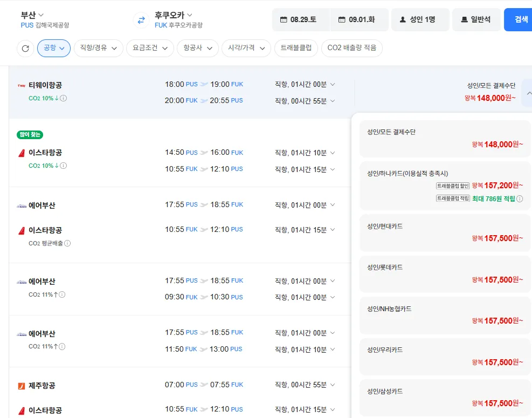Open 후쿠오카 arrival city dropdown
This screenshot has height=418, width=532.
click(174, 15)
